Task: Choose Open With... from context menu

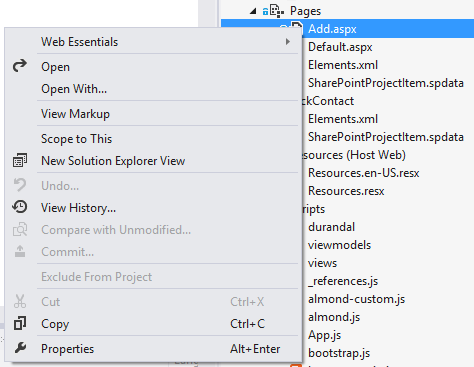Action: pos(74,89)
